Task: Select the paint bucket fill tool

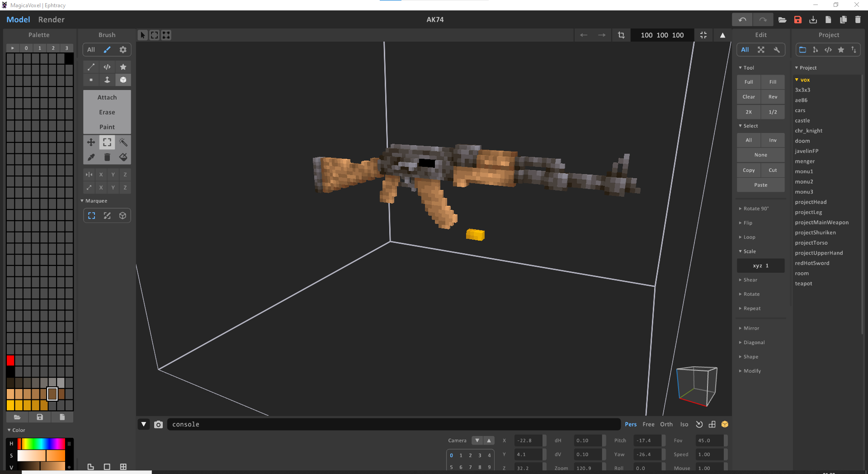Action: click(123, 157)
